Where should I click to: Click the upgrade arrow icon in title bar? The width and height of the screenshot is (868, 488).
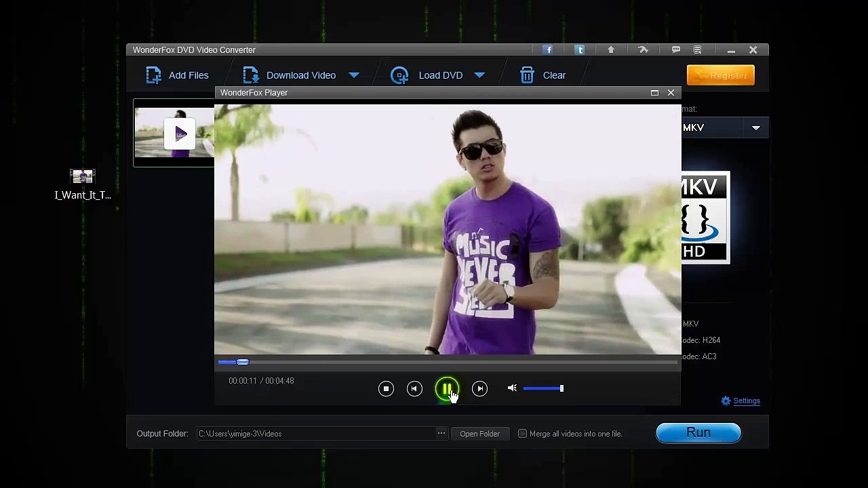[611, 50]
